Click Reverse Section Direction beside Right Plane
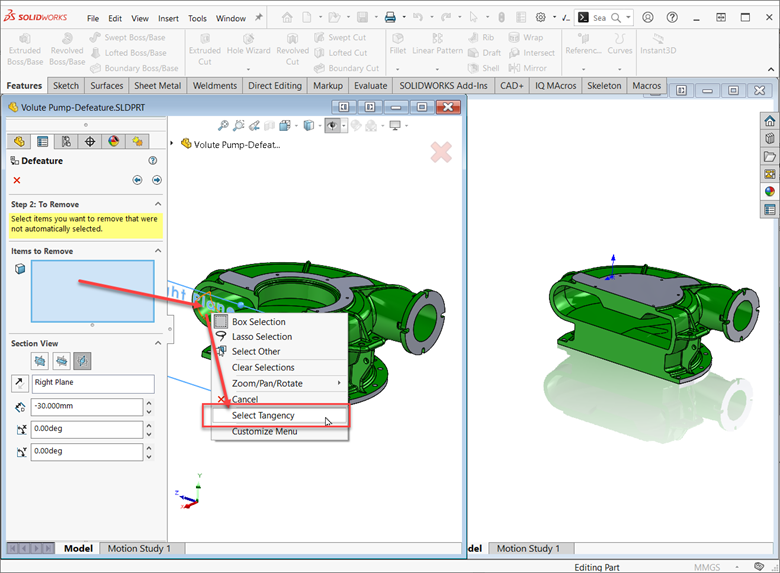The image size is (780, 573). [19, 383]
